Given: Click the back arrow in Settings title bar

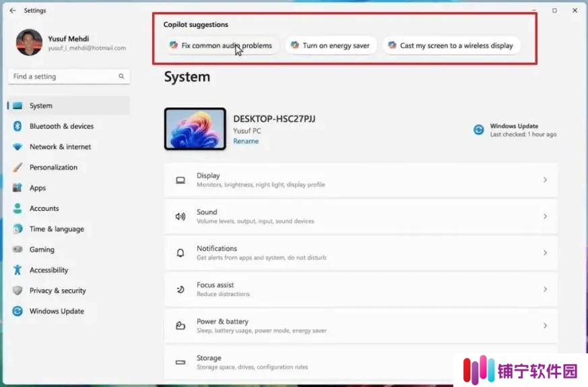Looking at the screenshot, I should [x=13, y=11].
